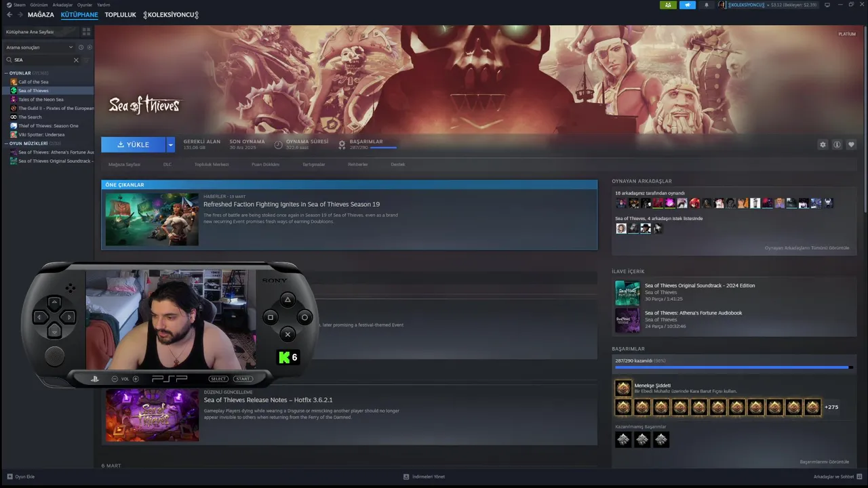Select Call of the Sea in list
Image resolution: width=868 pixels, height=488 pixels.
pyautogui.click(x=33, y=82)
